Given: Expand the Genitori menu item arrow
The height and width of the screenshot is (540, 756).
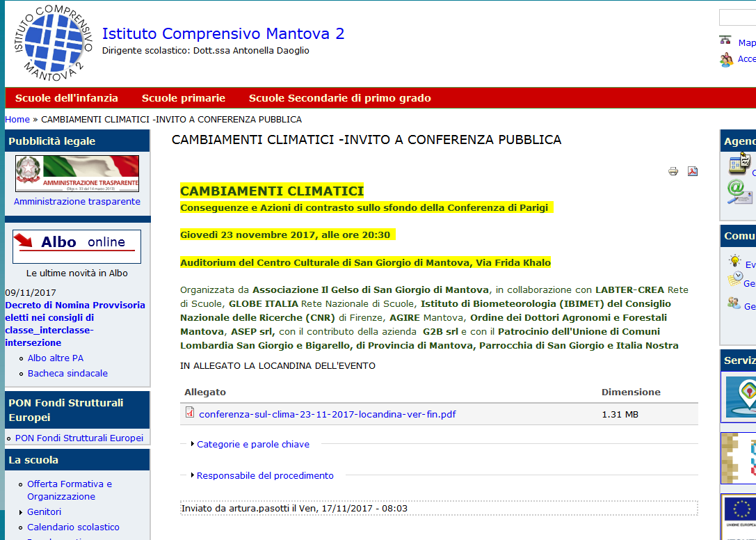Looking at the screenshot, I should (x=21, y=512).
